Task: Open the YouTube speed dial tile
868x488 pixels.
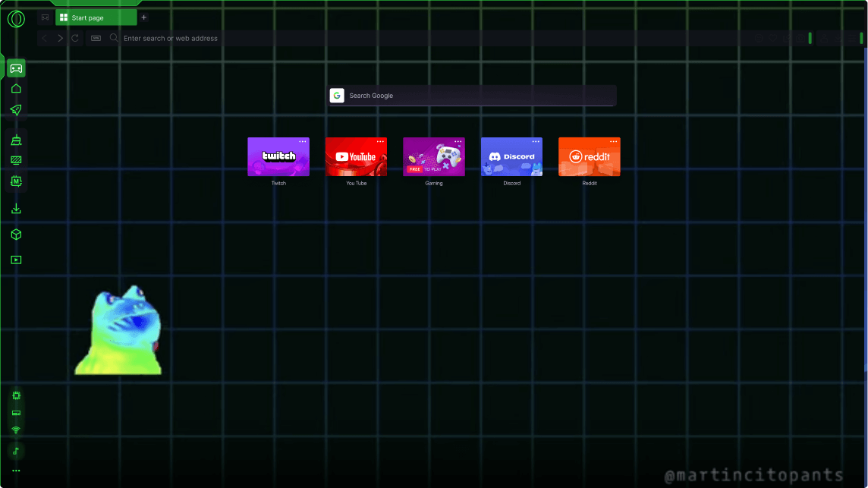Action: tap(357, 157)
